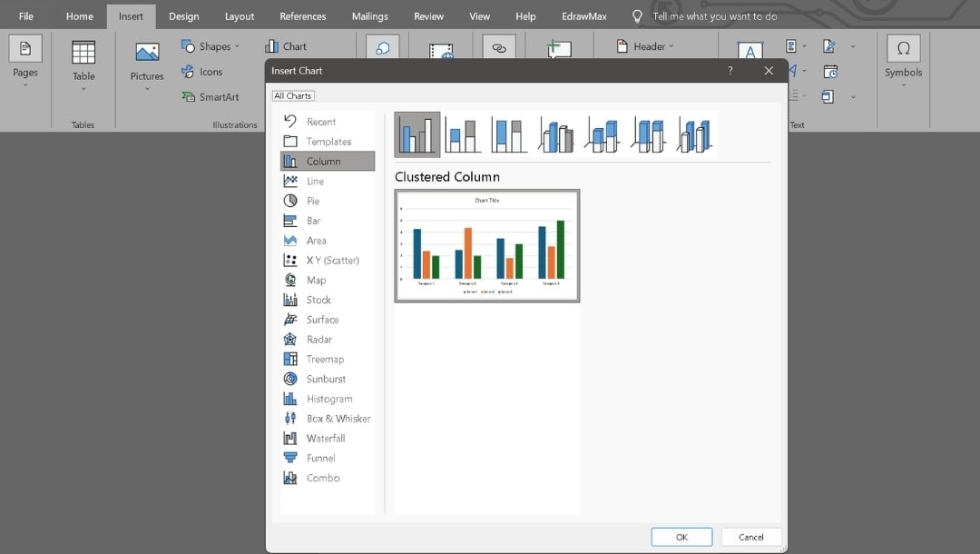This screenshot has width=980, height=554.
Task: Cancel the Insert Chart dialog
Action: [750, 537]
